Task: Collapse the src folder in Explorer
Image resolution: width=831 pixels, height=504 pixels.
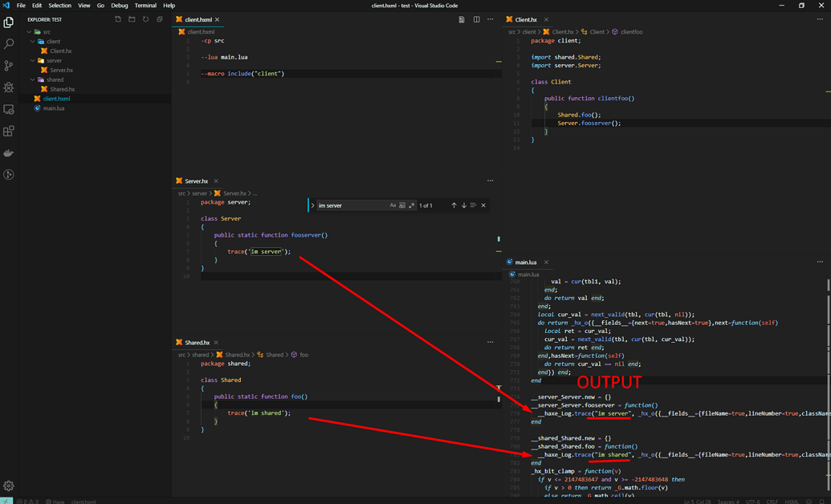Action: click(x=30, y=32)
